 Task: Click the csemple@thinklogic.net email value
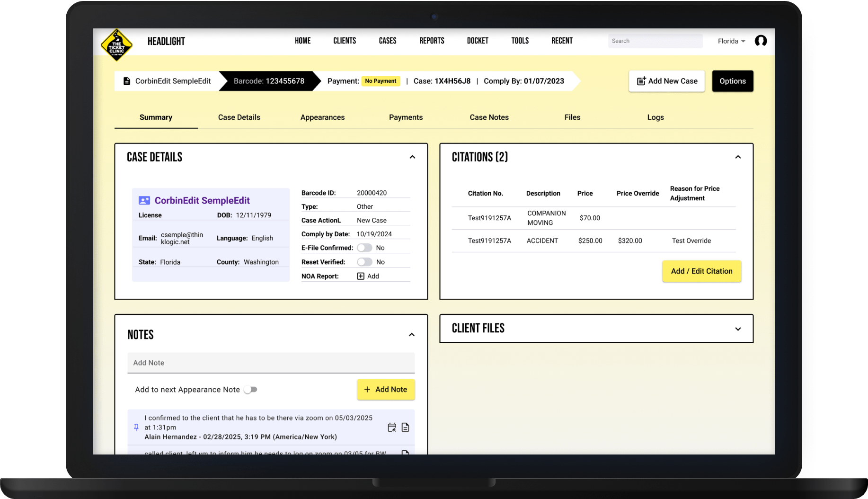182,238
